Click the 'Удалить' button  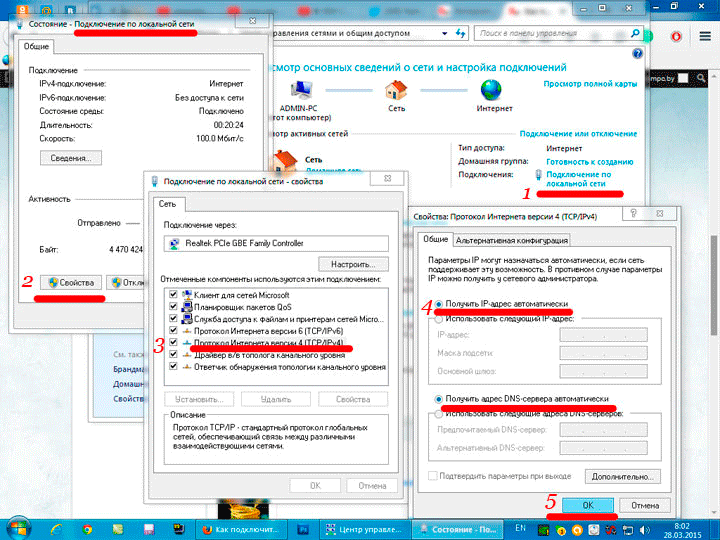[x=276, y=399]
